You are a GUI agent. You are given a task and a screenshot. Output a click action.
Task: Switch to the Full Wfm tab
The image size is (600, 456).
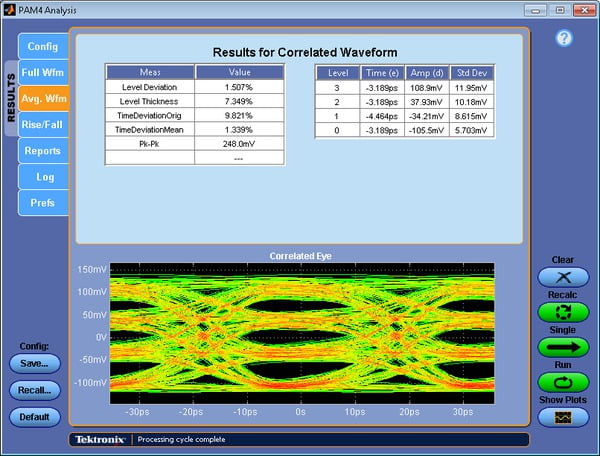click(43, 73)
